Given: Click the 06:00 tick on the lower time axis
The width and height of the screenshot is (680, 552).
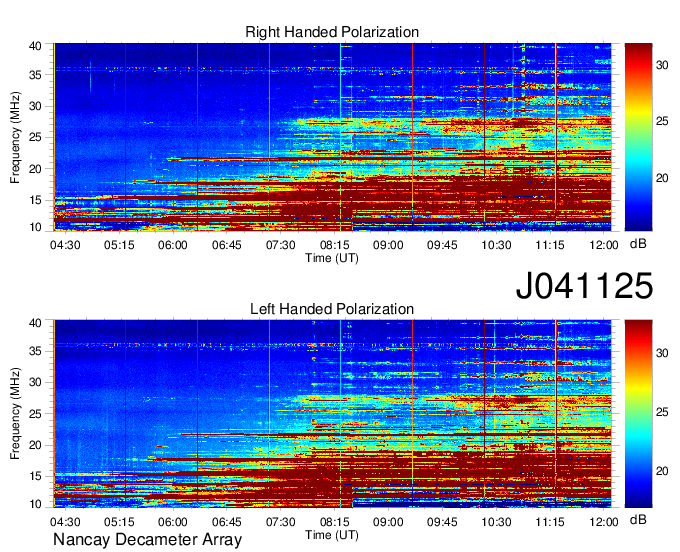Looking at the screenshot, I should pyautogui.click(x=173, y=522).
